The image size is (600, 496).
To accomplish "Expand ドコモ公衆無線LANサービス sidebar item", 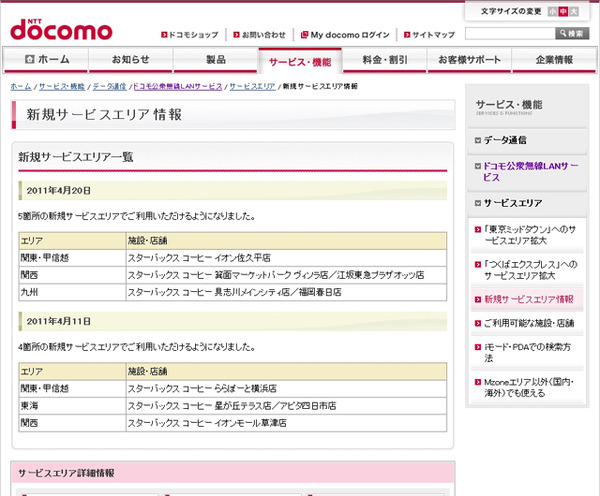I will coord(530,170).
